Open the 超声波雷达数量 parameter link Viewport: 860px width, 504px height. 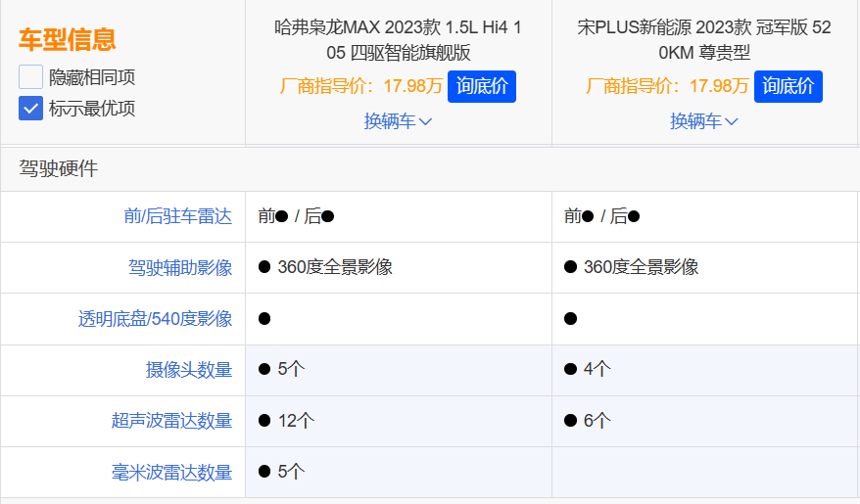click(171, 421)
